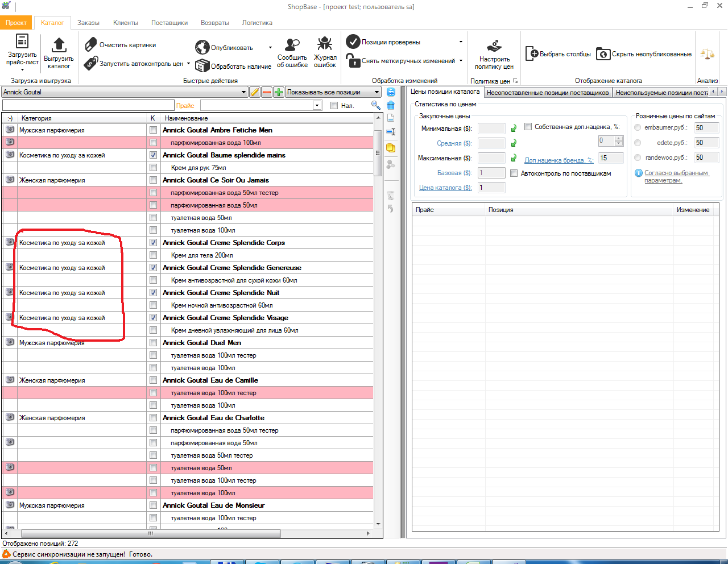The width and height of the screenshot is (728, 564).
Task: Switch to the Возвраты tab
Action: [x=215, y=23]
